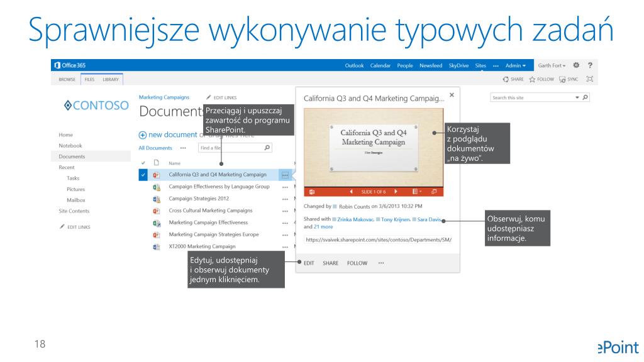Open Sites from top navigation
Screen dimensions: 644x362
click(480, 65)
